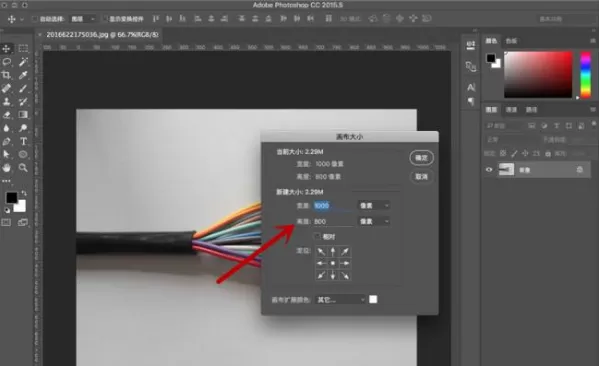Viewport: 599px width, 366px height.
Task: Click the Align top edges icon in options bar
Action: pyautogui.click(x=156, y=18)
